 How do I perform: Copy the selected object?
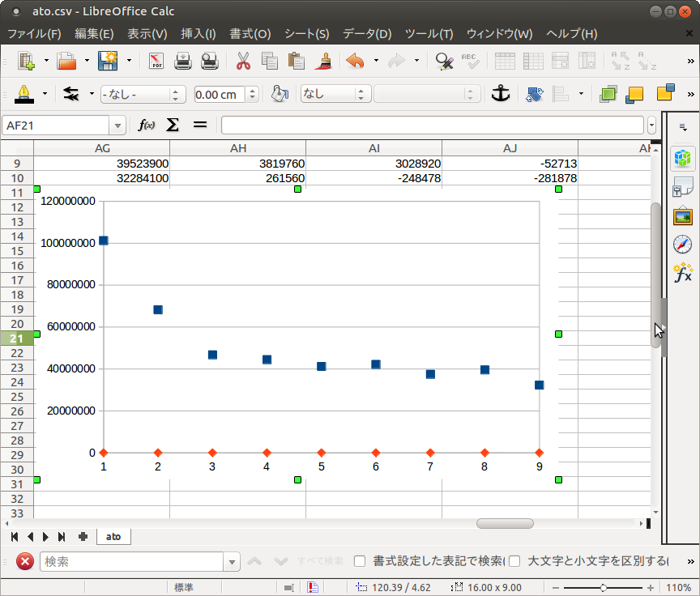269,61
